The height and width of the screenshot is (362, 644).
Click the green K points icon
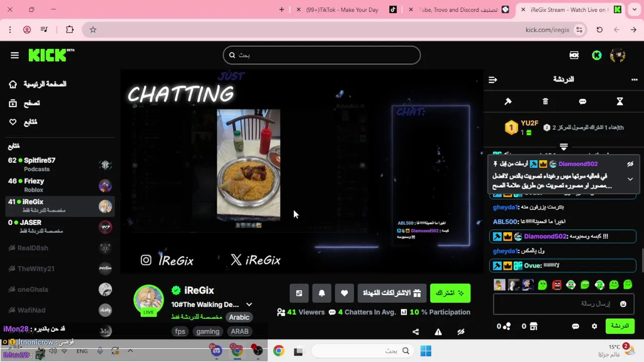[597, 55]
